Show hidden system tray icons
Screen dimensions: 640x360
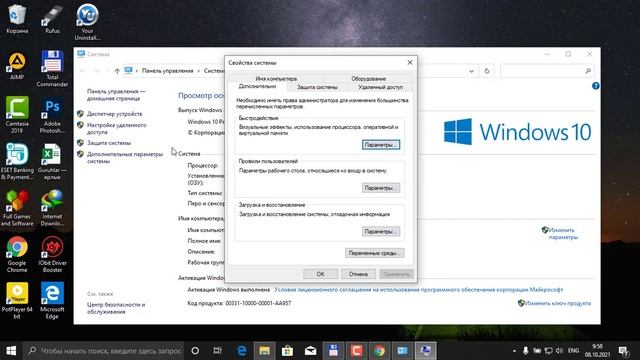pos(514,351)
